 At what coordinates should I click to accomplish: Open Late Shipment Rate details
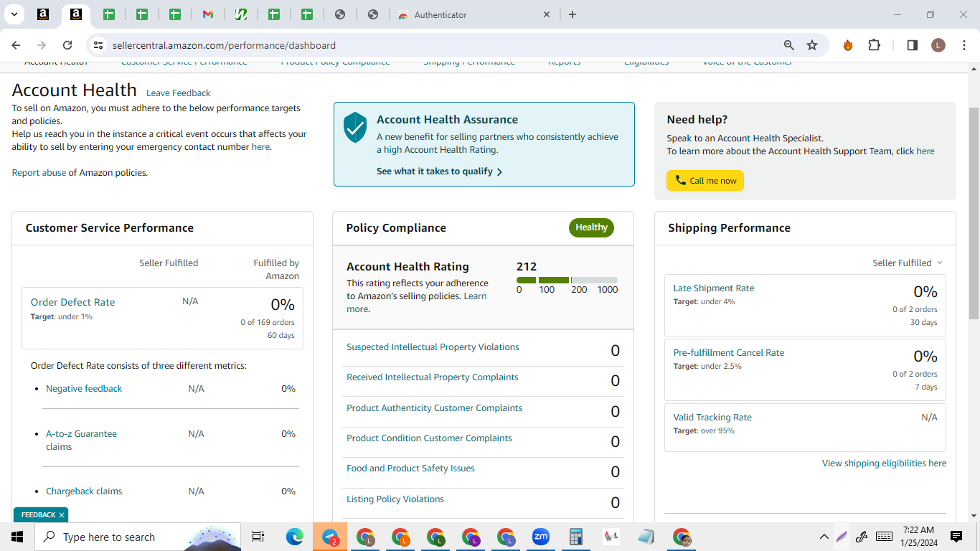714,288
